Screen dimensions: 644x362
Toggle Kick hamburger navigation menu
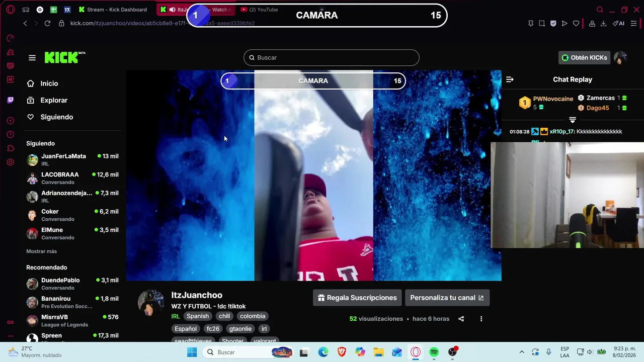tap(32, 58)
